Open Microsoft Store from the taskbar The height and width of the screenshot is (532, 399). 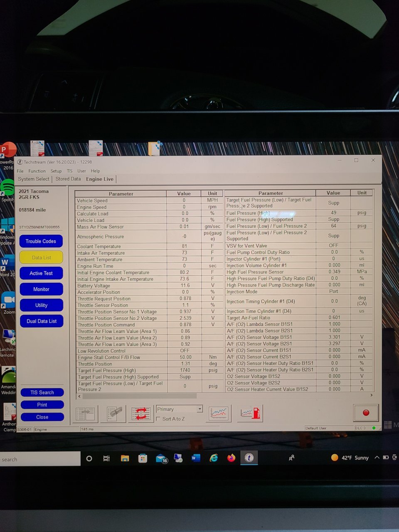[x=143, y=458]
